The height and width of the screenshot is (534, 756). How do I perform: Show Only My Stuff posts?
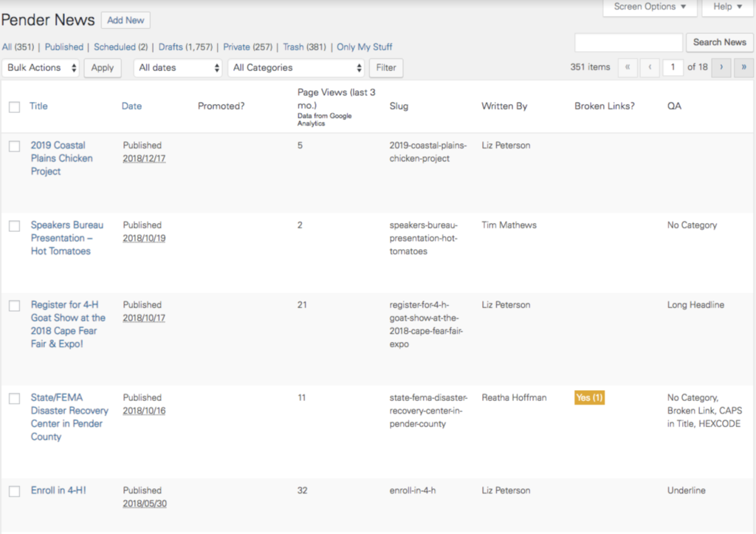[365, 47]
